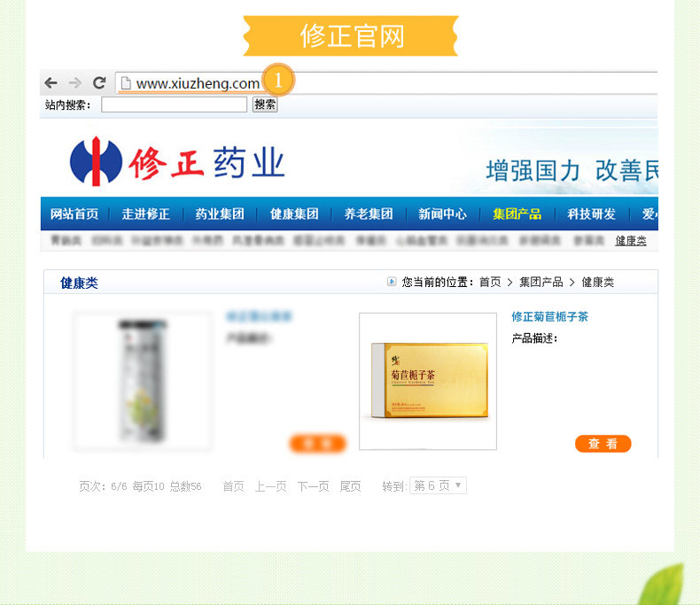The height and width of the screenshot is (605, 700).
Task: Click the 菊苣栀子茶 product thumbnail
Action: coord(428,381)
